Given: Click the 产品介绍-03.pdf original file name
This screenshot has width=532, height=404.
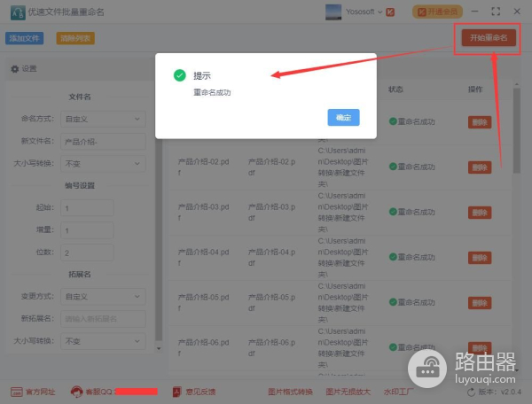Looking at the screenshot, I should [x=204, y=212].
